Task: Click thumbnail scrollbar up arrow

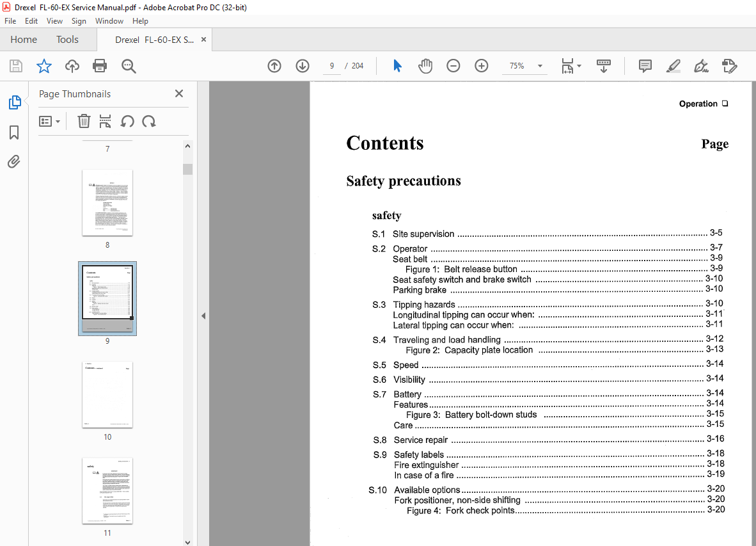Action: (x=187, y=146)
